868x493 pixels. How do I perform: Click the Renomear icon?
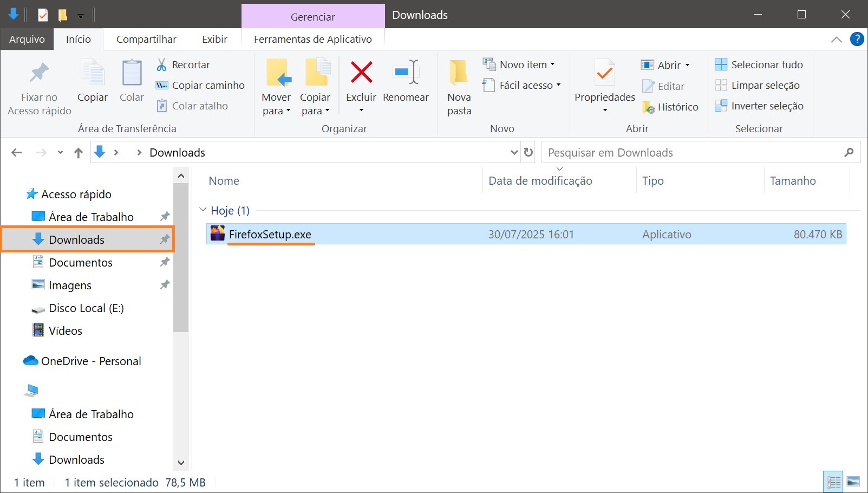406,73
